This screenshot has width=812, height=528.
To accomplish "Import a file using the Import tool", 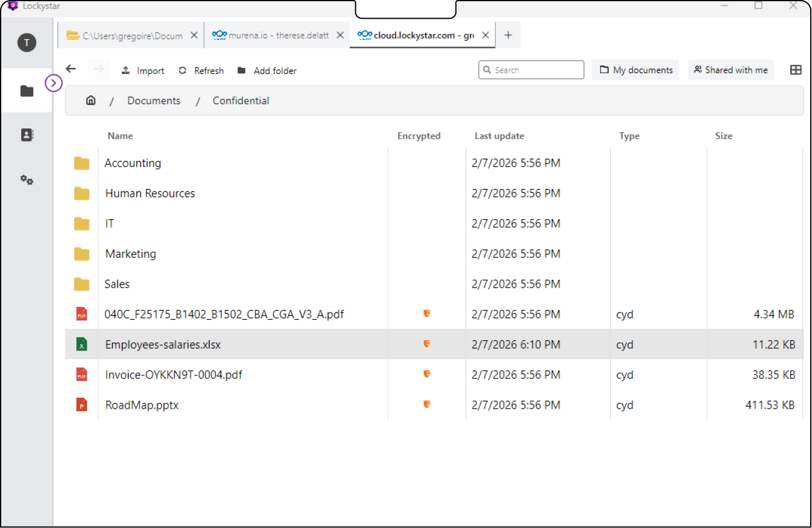I will coord(143,70).
